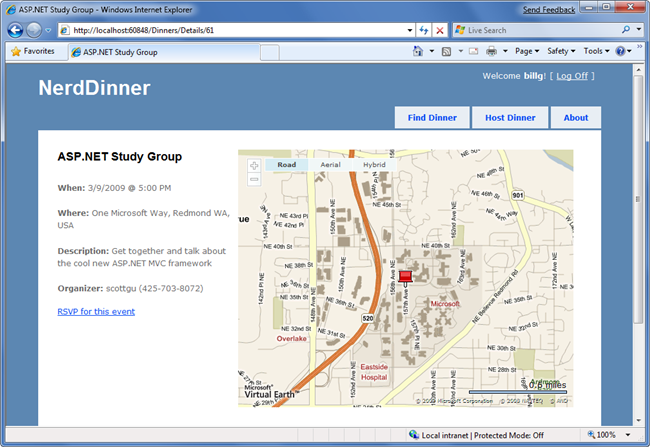Expand the Feeds dropdown arrow
The height and width of the screenshot is (447, 650).
point(460,51)
